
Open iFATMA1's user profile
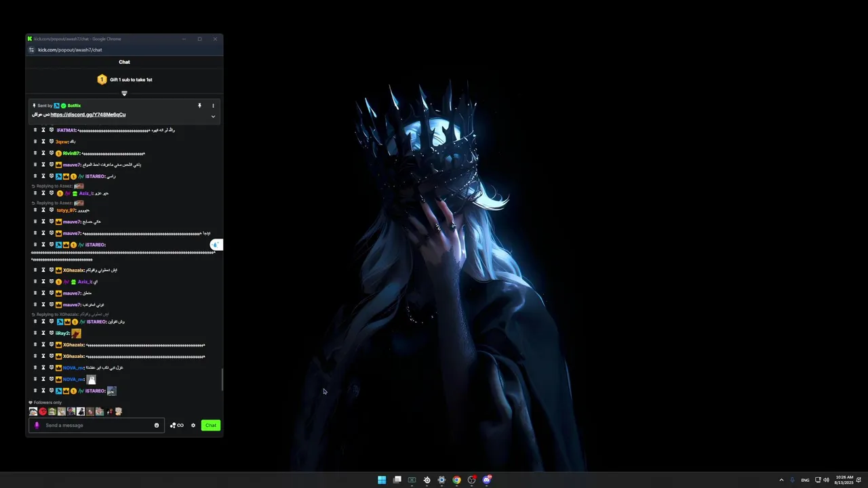(66, 130)
